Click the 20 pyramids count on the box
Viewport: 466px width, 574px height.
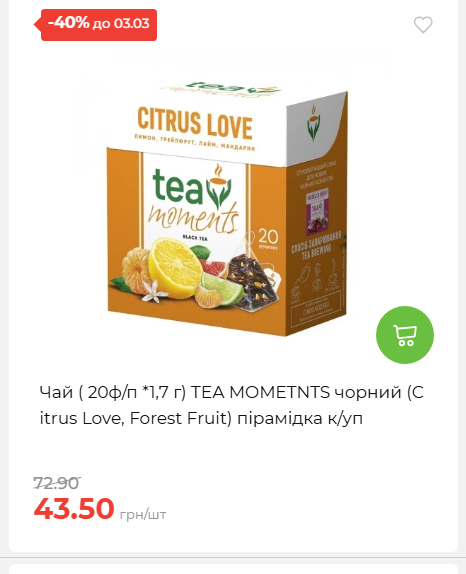pos(268,239)
